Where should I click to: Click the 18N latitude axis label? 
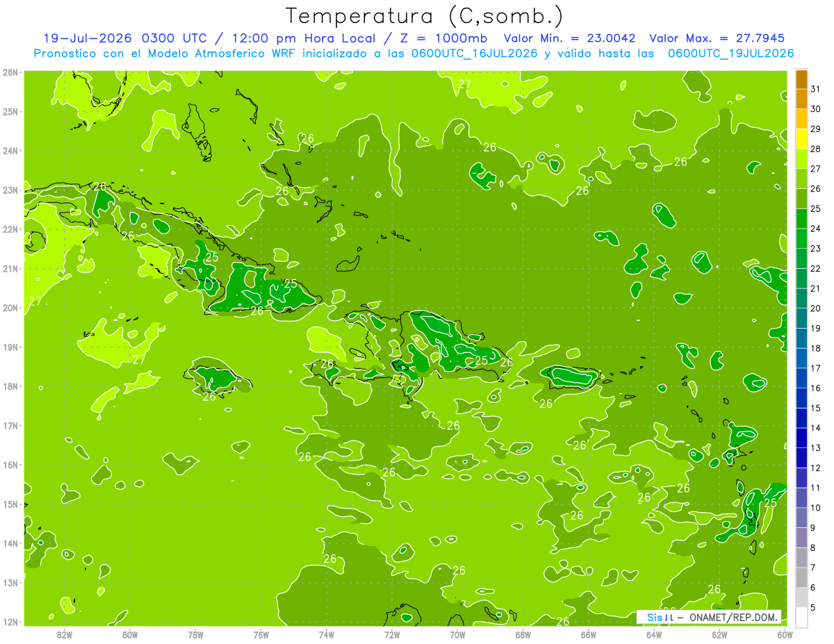tap(10, 386)
